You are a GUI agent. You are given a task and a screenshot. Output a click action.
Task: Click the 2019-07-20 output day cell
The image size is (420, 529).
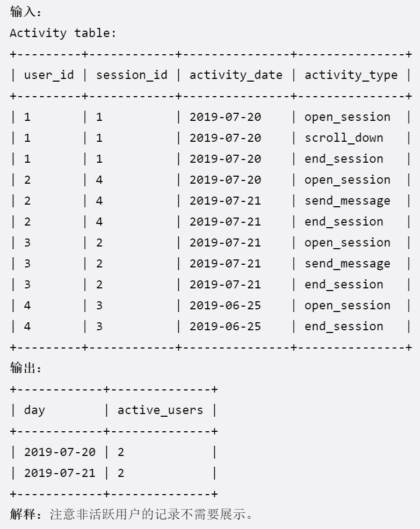60,452
